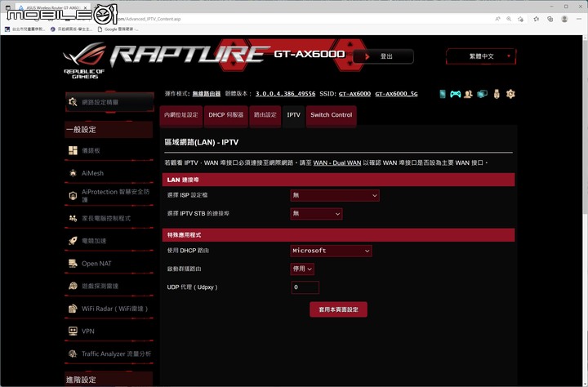Click the 無線路由器 operation mode link
This screenshot has width=588, height=387.
pyautogui.click(x=207, y=94)
